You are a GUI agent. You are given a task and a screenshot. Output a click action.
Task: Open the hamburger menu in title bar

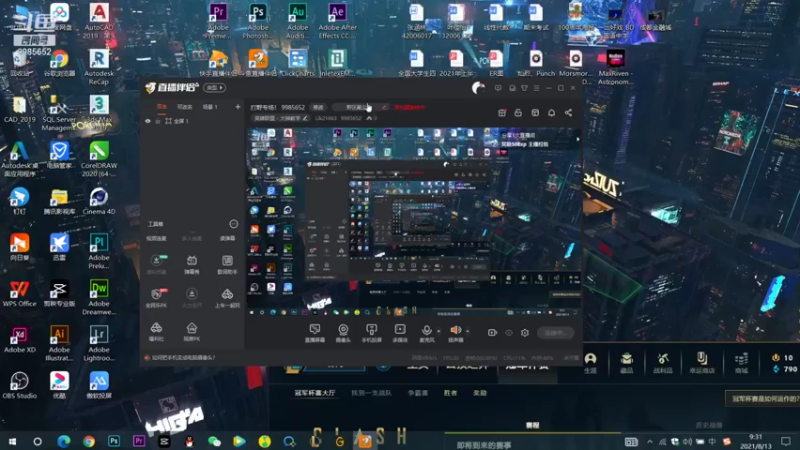tap(536, 88)
